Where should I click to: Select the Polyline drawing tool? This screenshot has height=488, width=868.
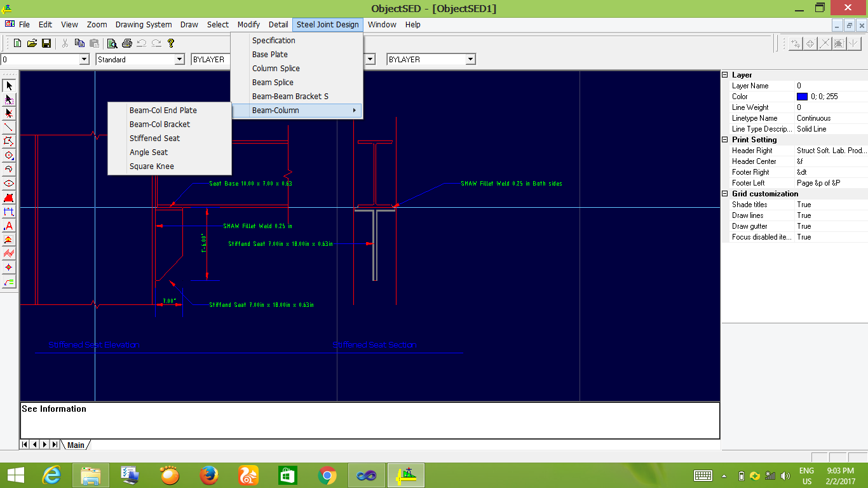(x=9, y=142)
